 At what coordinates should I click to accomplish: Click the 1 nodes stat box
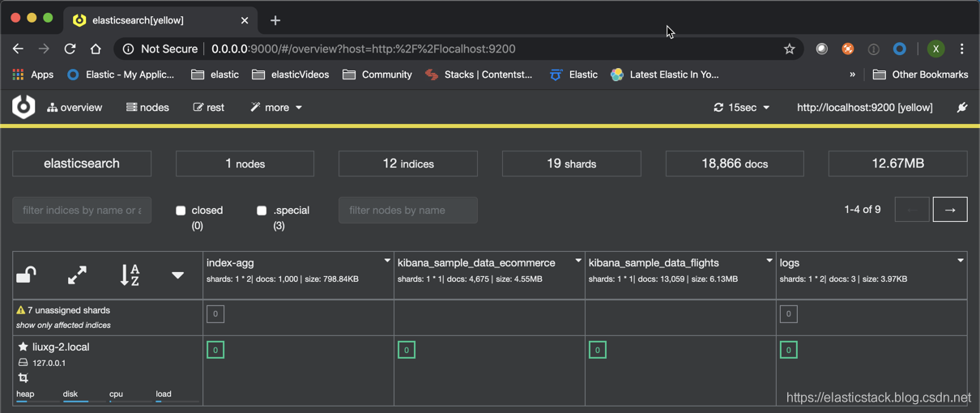(245, 164)
